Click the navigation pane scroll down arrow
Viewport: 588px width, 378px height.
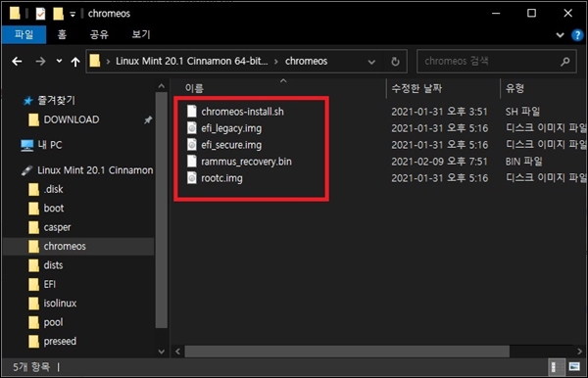(x=162, y=352)
